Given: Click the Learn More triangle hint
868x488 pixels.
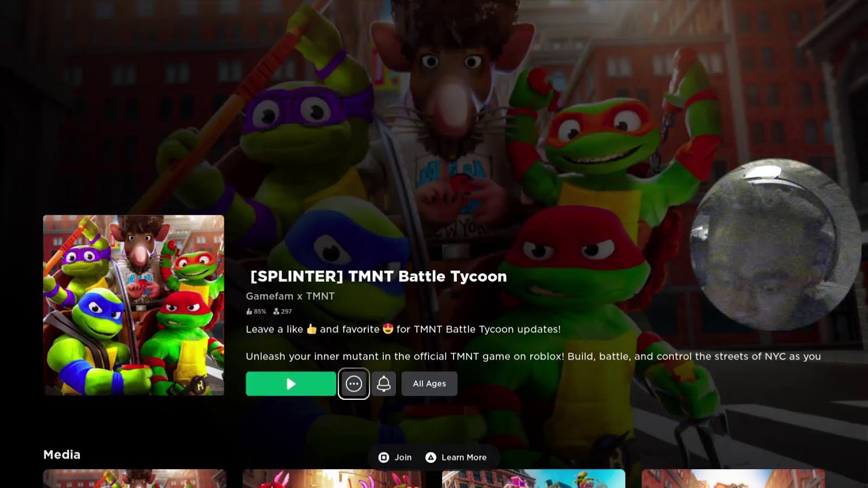Looking at the screenshot, I should [456, 457].
